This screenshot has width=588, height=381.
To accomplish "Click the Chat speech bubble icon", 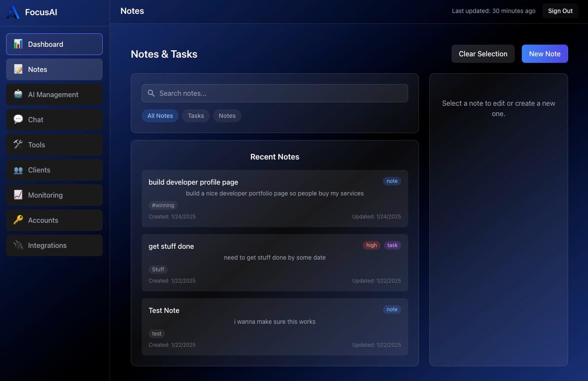I will pos(18,120).
